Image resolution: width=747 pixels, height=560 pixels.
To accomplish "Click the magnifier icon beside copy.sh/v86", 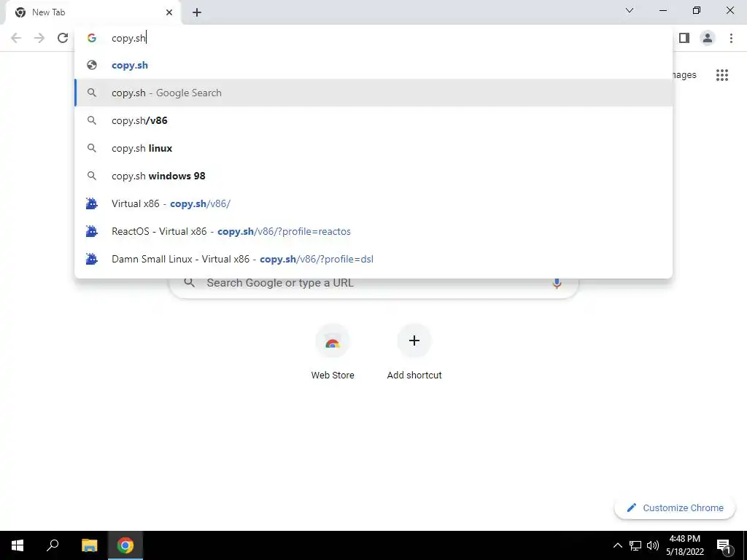I will coord(92,120).
